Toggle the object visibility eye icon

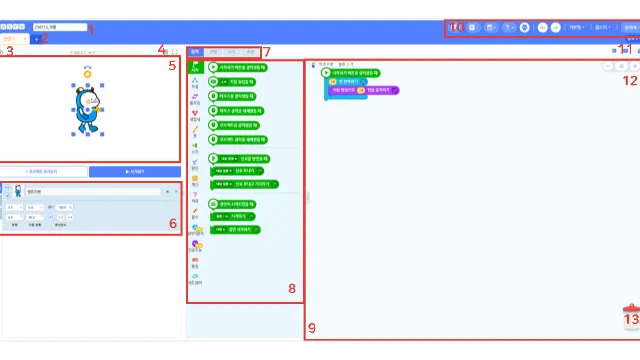point(7,188)
